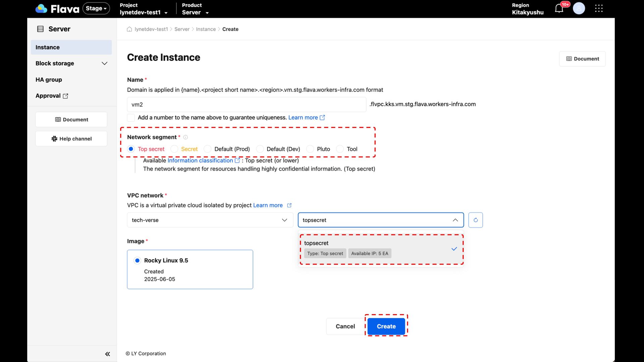This screenshot has width=644, height=362.
Task: Open Document button at top right
Action: pyautogui.click(x=582, y=59)
